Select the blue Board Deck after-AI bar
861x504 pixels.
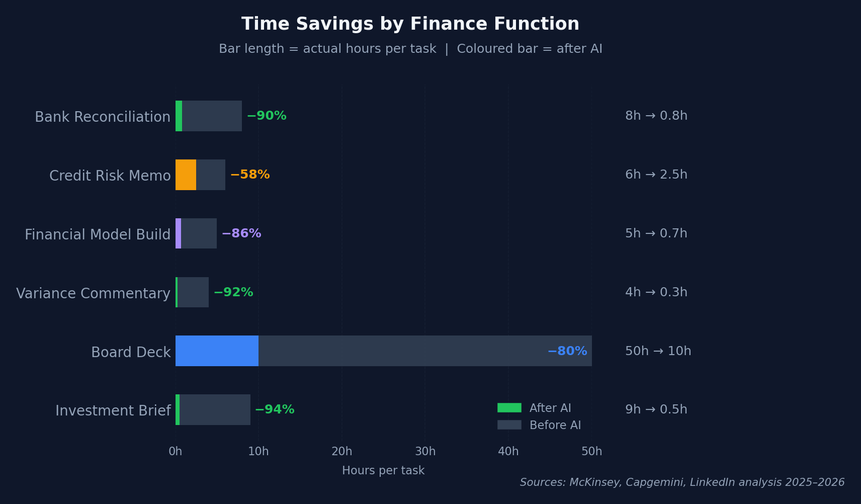[217, 351]
